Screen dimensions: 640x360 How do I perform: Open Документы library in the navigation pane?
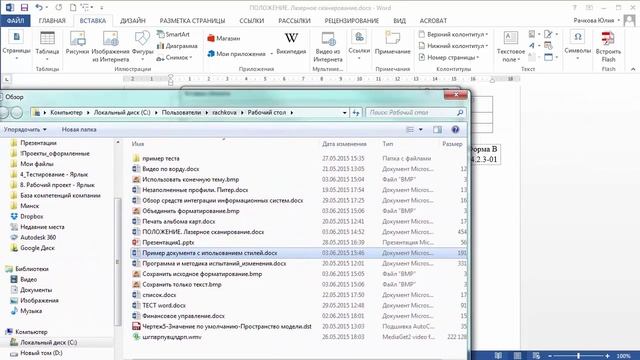pyautogui.click(x=36, y=290)
